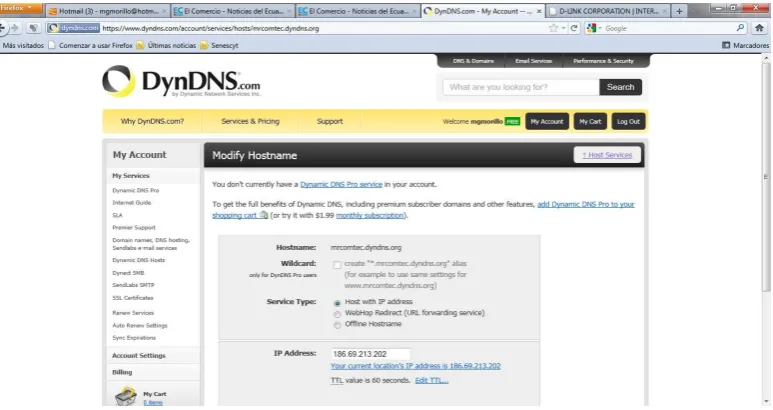Open the Dynamic DNS Pro service link
The height and width of the screenshot is (410, 773).
(x=341, y=184)
